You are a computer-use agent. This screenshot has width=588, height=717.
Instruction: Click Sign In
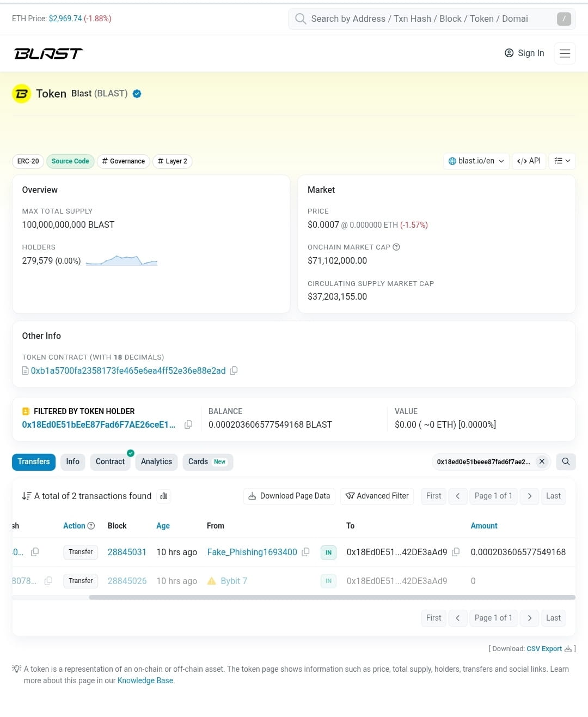click(x=524, y=53)
